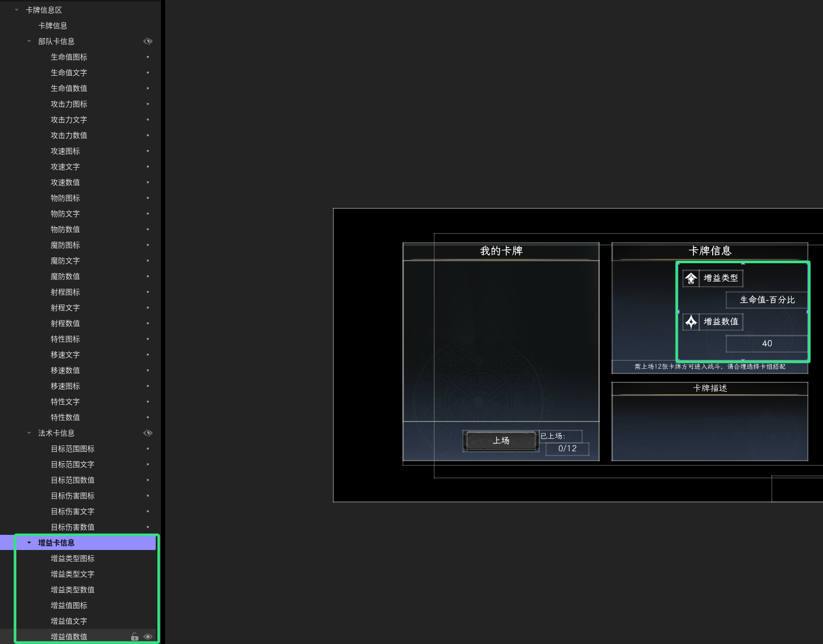
Task: Select the 特性图标 layer
Action: (x=65, y=339)
